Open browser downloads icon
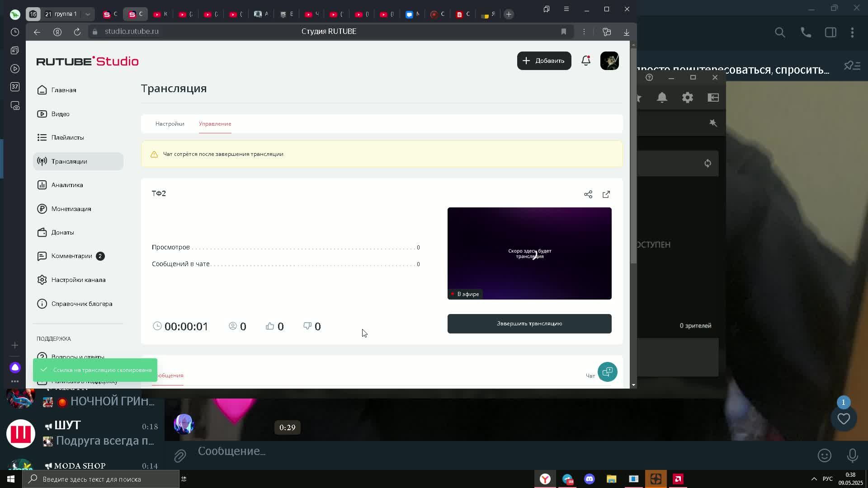This screenshot has width=868, height=488. (627, 32)
